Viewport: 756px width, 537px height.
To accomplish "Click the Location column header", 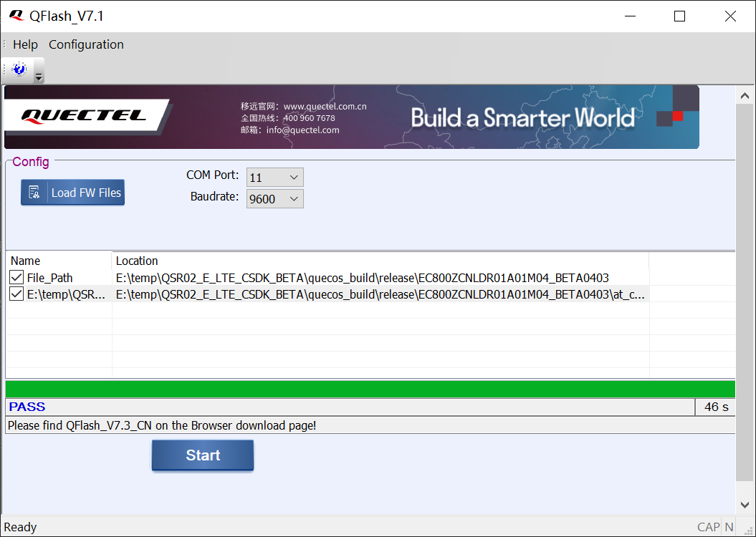I will 137,261.
